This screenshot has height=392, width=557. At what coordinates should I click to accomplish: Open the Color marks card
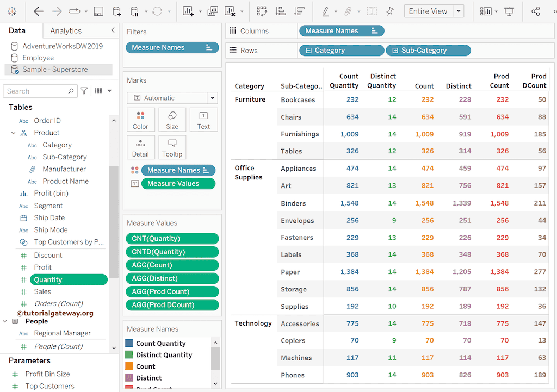coord(140,120)
